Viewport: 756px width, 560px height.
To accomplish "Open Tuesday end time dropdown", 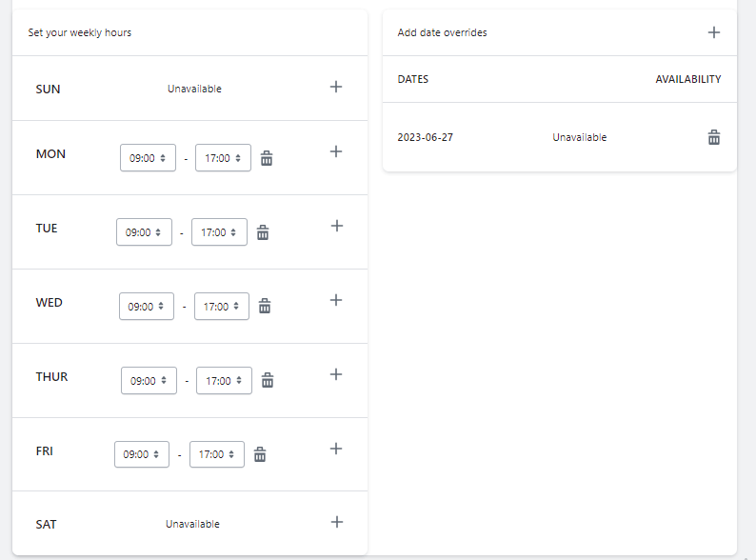I will (x=219, y=232).
